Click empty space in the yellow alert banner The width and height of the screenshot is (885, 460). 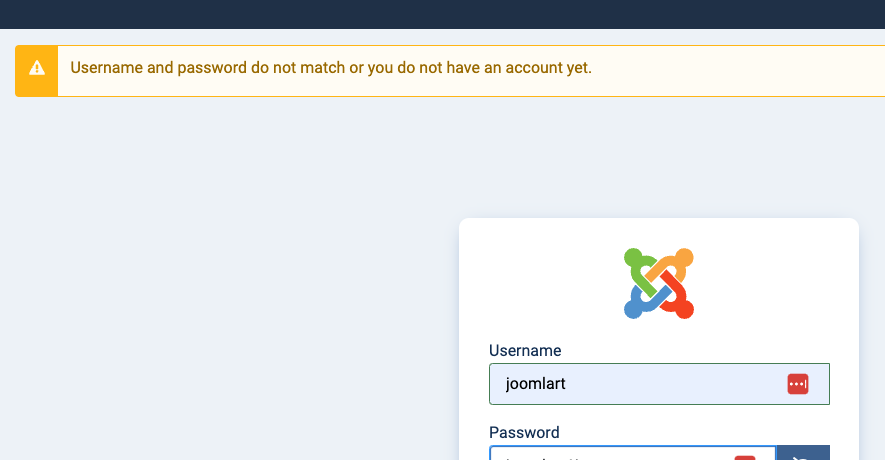click(740, 70)
